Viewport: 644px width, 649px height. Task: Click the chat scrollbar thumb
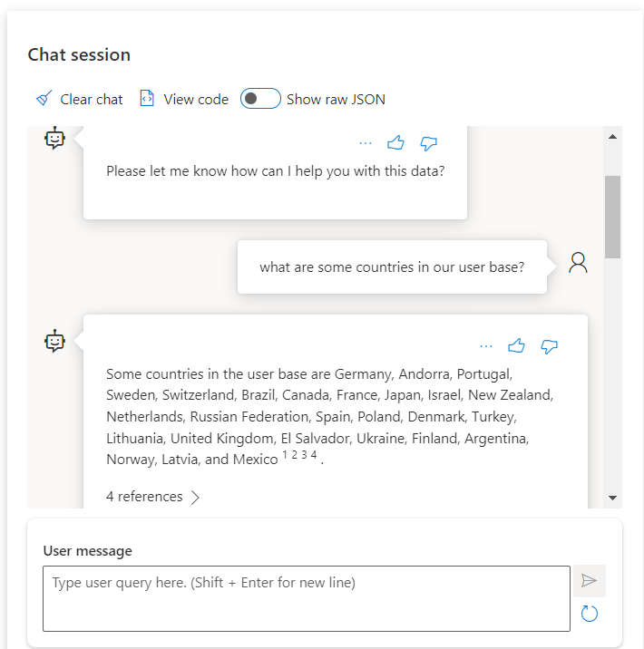(x=612, y=216)
